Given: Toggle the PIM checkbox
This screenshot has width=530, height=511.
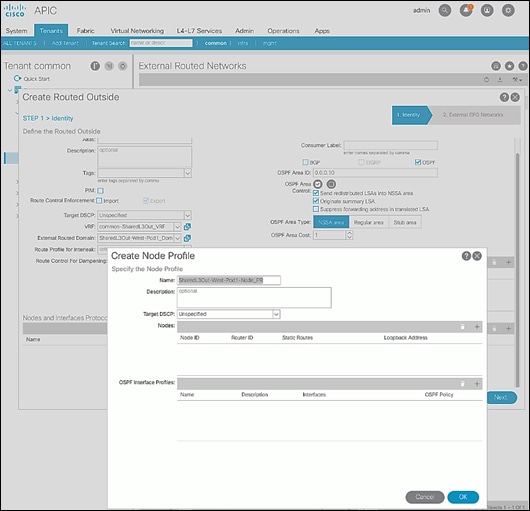Looking at the screenshot, I should [x=100, y=191].
